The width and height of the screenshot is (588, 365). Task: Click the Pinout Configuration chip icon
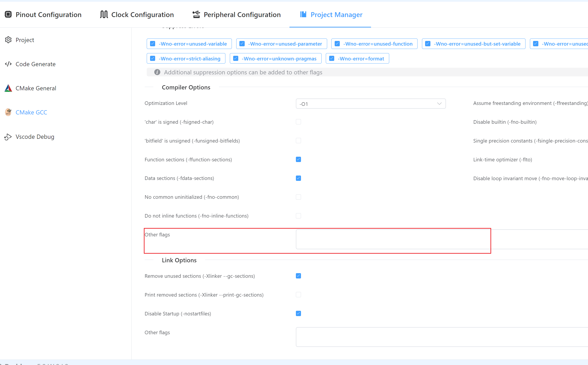click(x=8, y=14)
